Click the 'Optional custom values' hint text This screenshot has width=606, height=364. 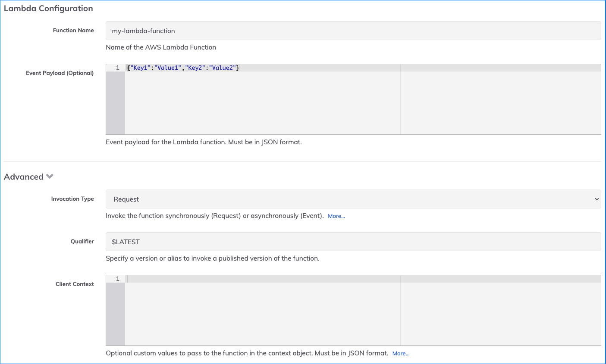tap(247, 353)
